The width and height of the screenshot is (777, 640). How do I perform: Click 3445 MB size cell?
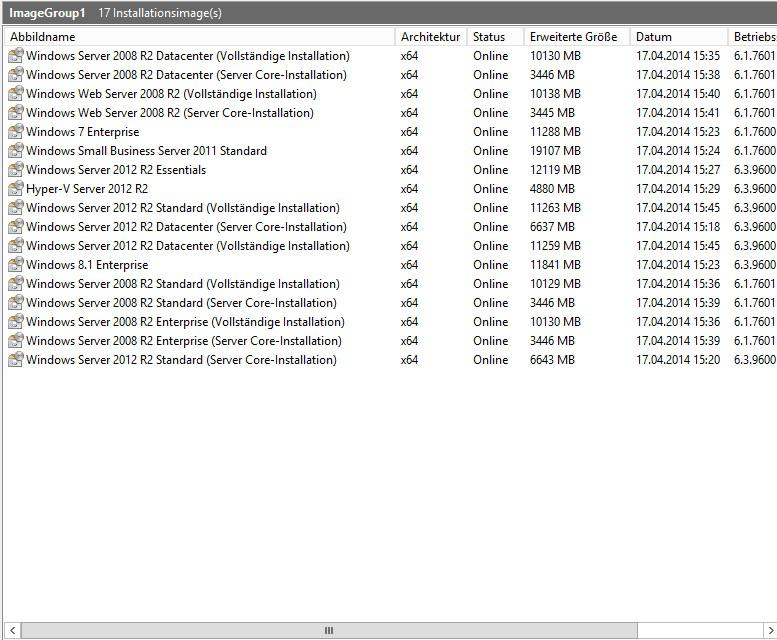[552, 113]
